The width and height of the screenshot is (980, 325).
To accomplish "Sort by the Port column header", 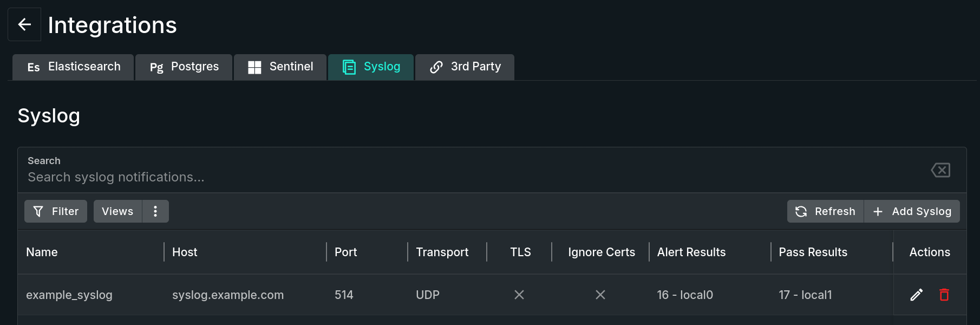I will (345, 252).
